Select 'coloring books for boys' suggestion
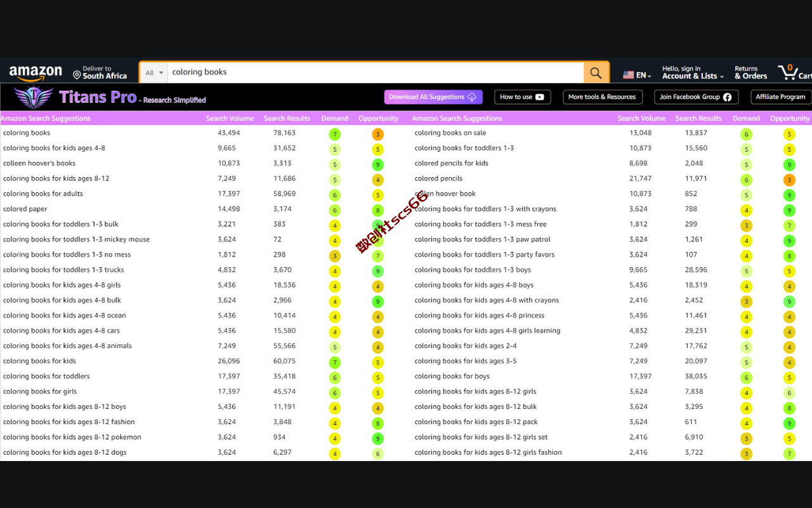This screenshot has width=812, height=508. click(x=452, y=377)
